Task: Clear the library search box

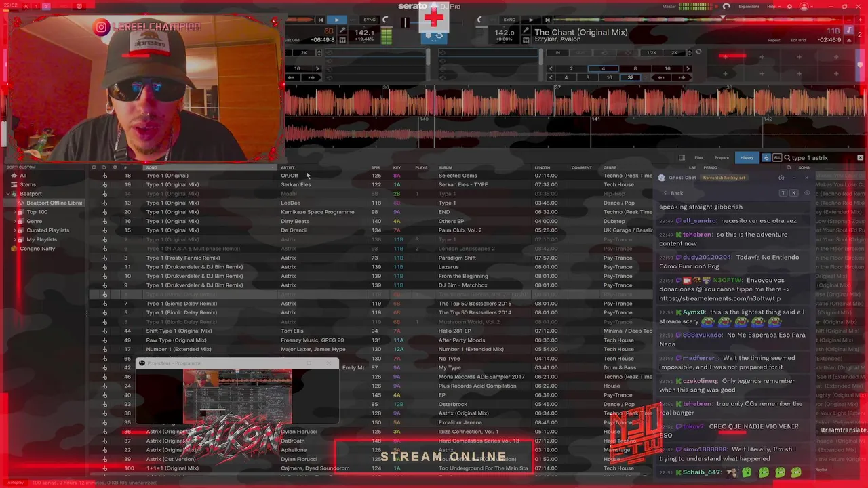Action: click(x=860, y=157)
